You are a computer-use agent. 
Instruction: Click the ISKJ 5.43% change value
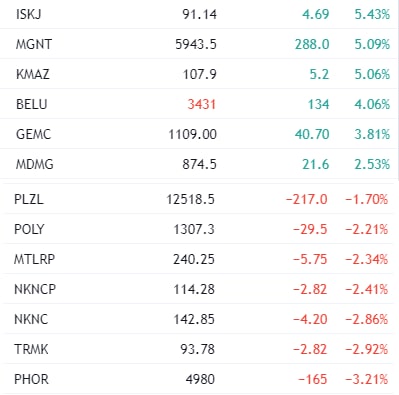(372, 14)
